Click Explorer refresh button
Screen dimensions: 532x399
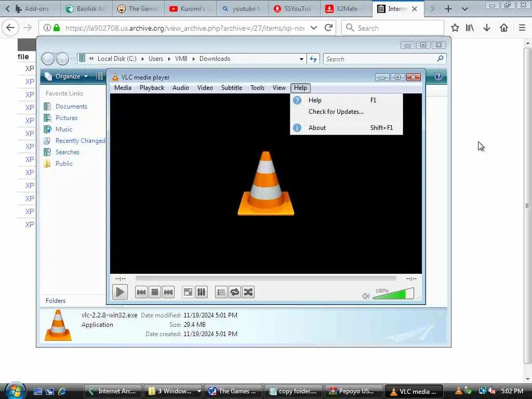[313, 59]
